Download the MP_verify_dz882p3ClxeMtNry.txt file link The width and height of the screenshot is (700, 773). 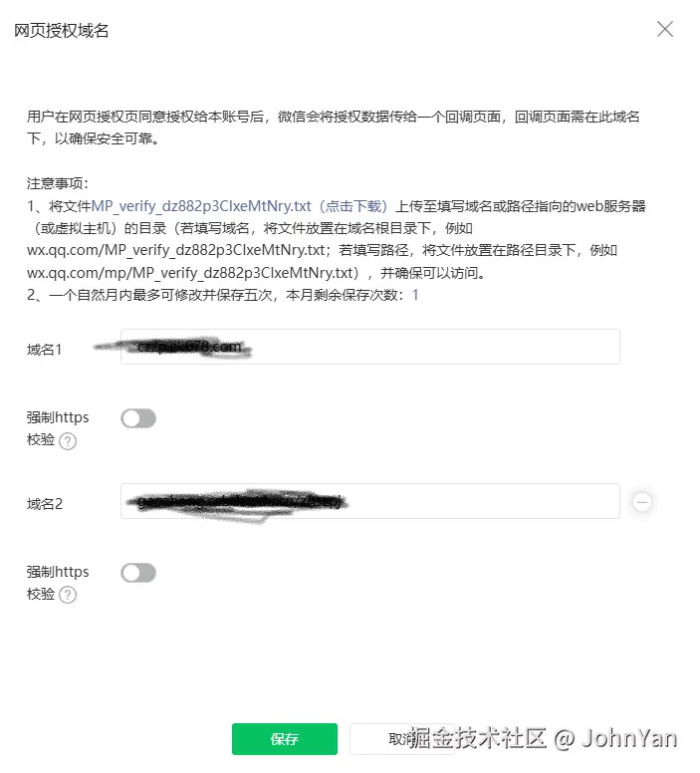point(240,206)
